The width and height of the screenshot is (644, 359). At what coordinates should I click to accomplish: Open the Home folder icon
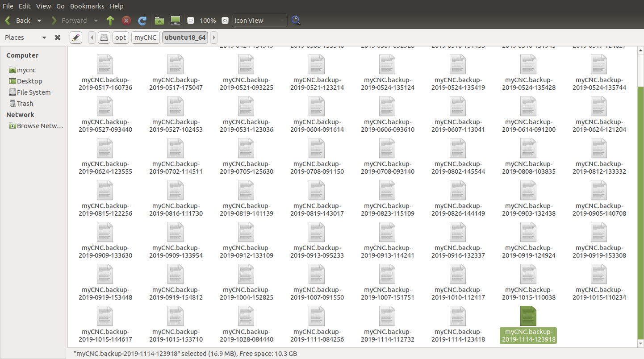pos(159,21)
